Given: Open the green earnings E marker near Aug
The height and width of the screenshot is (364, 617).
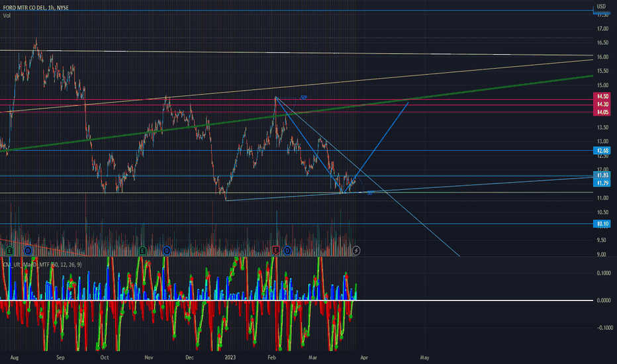Looking at the screenshot, I should click(9, 250).
